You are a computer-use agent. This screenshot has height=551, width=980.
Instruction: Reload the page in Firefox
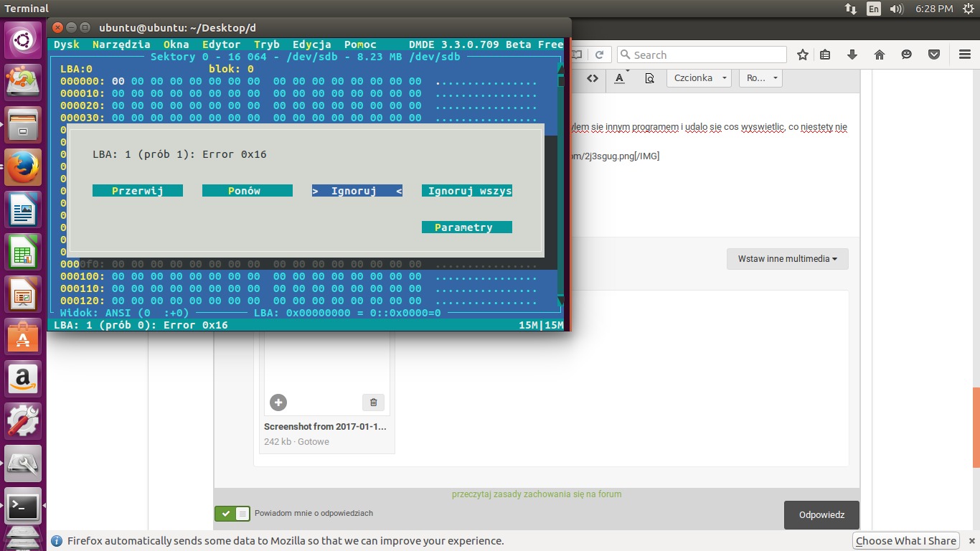tap(599, 55)
